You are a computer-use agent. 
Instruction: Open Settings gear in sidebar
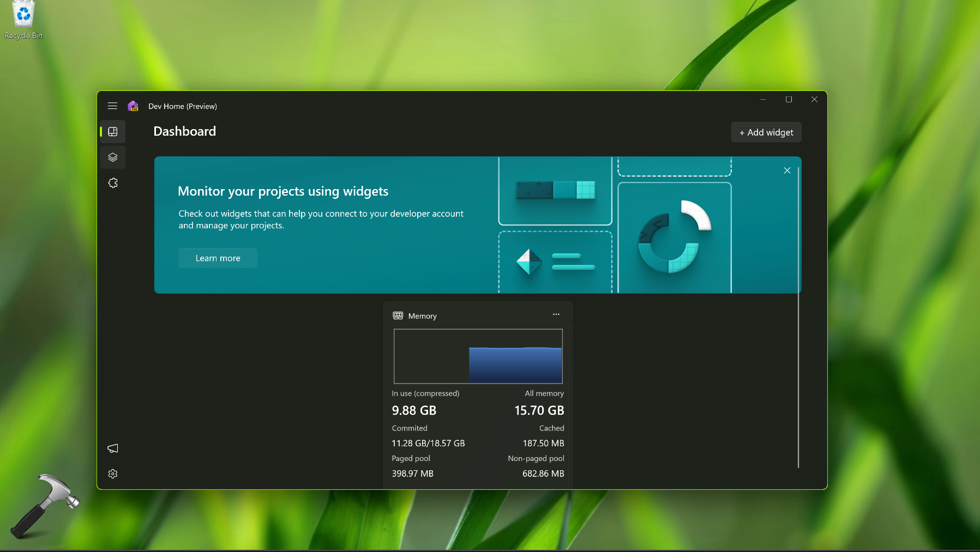113,474
